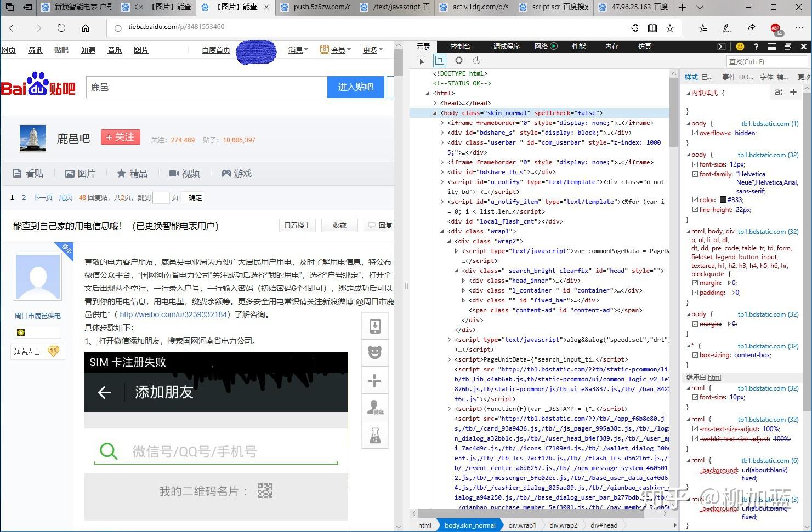Uncheck the padding property in Styles panel
The height and width of the screenshot is (532, 812).
click(695, 293)
